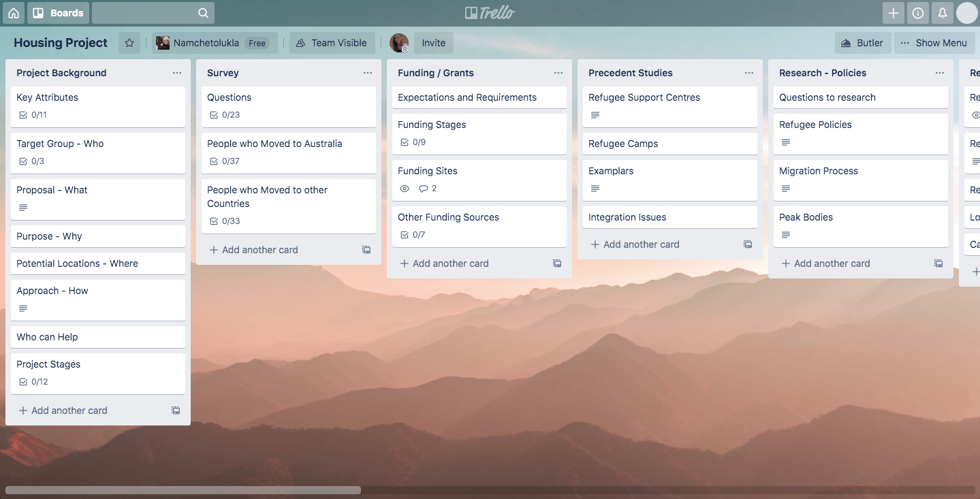Click the home icon in top bar

pyautogui.click(x=14, y=13)
